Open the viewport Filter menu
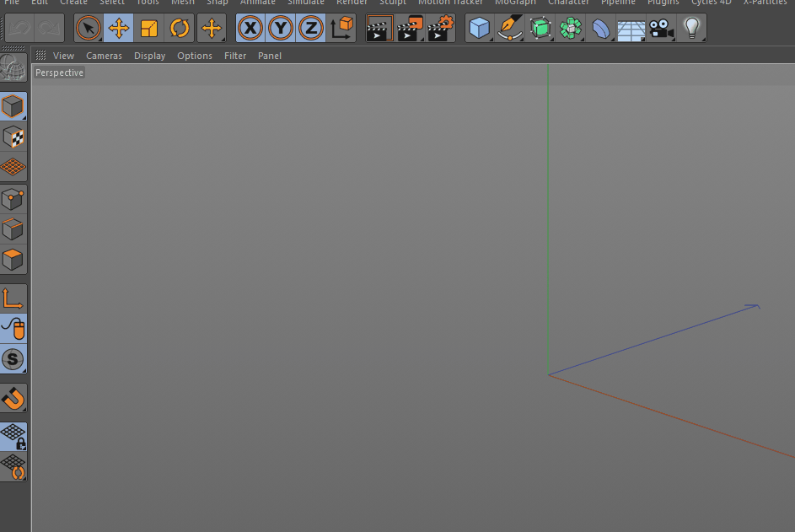 pos(235,56)
